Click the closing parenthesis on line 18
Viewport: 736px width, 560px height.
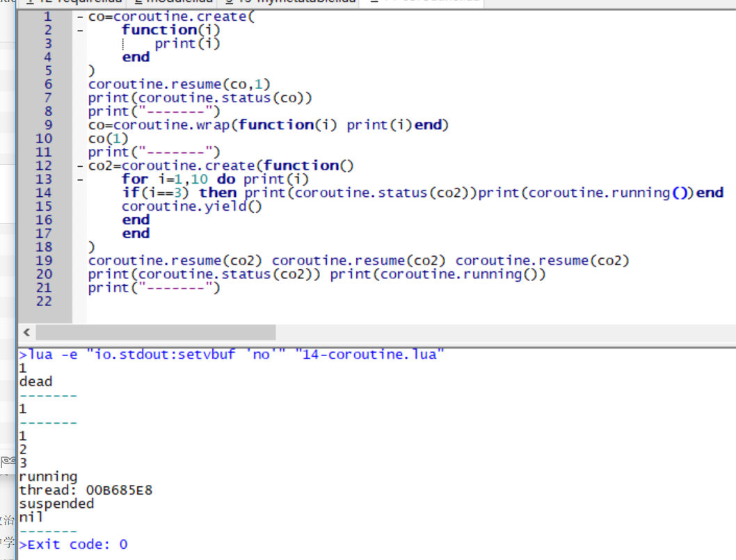coord(92,248)
